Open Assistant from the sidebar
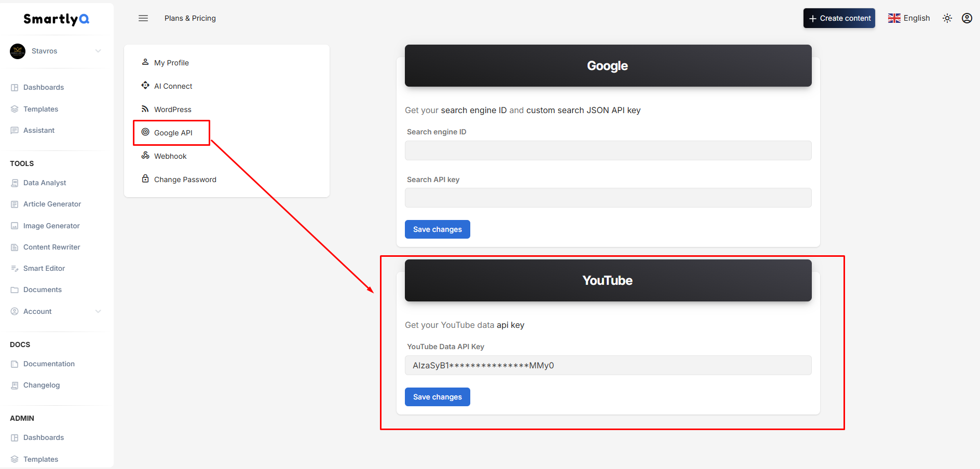 click(39, 131)
